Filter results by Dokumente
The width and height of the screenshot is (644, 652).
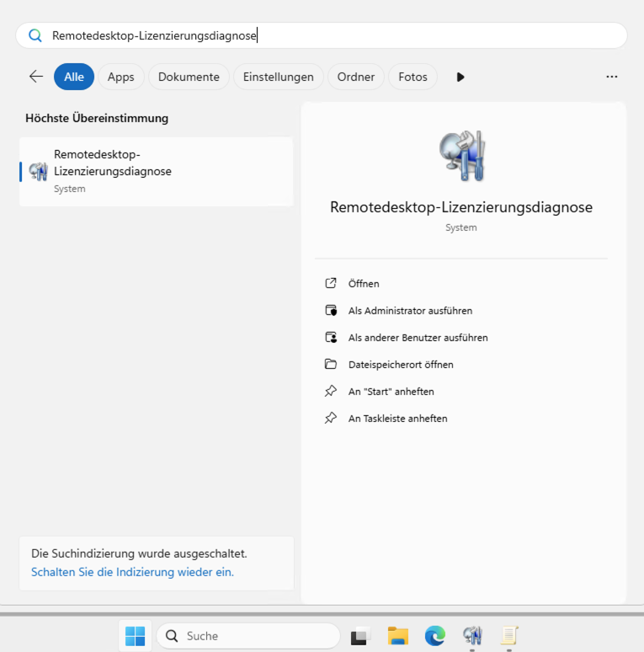[x=189, y=77]
